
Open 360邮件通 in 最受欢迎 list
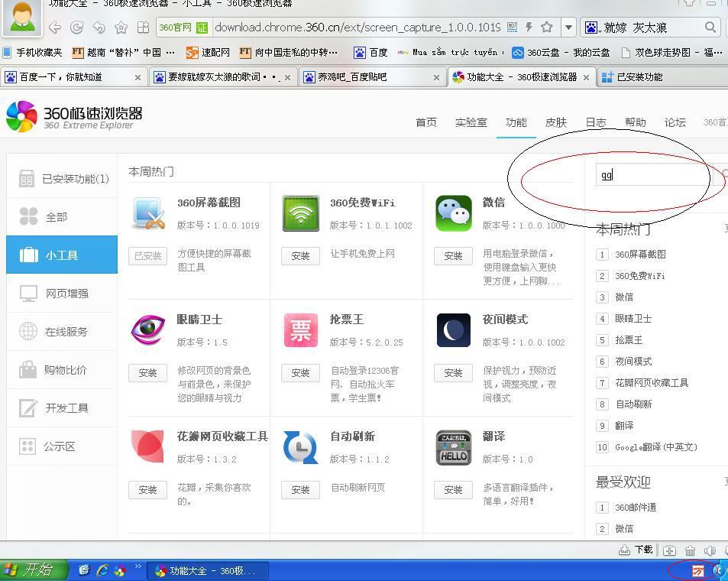coord(636,508)
